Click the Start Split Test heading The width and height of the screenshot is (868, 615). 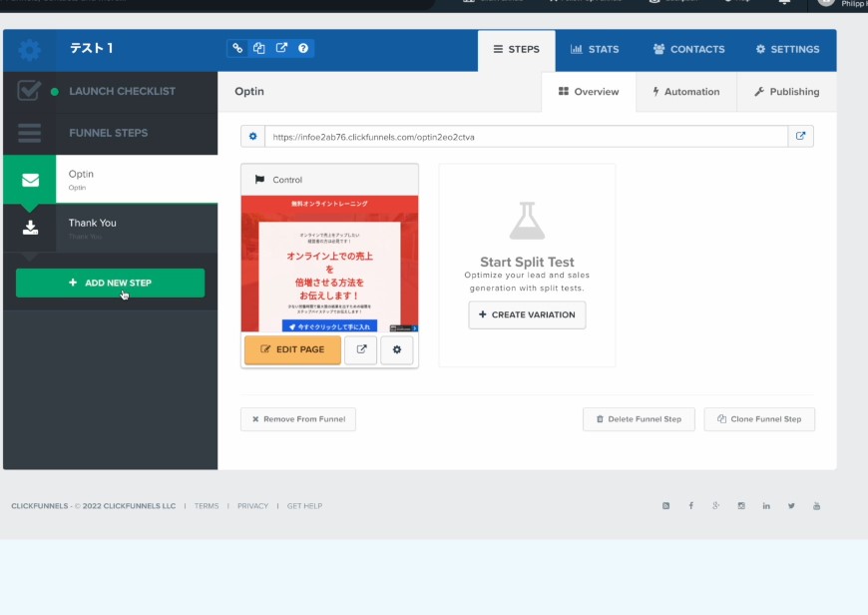coord(527,262)
